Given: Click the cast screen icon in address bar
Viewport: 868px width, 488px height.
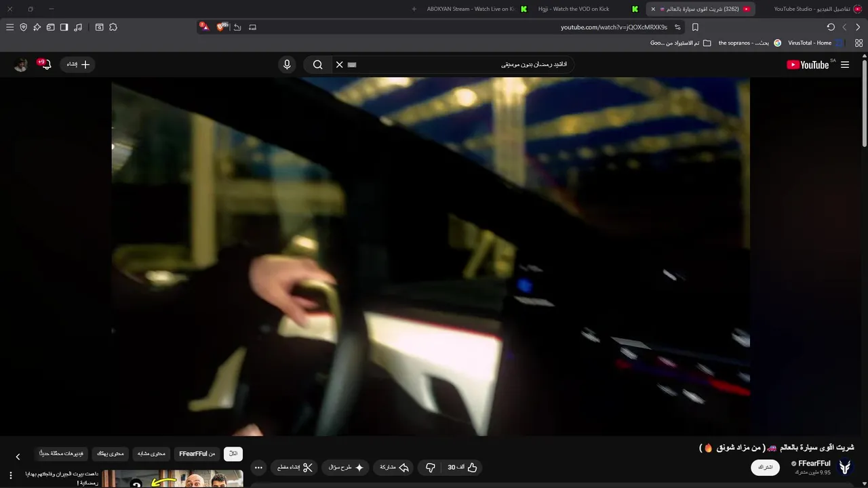Looking at the screenshot, I should click(x=252, y=27).
